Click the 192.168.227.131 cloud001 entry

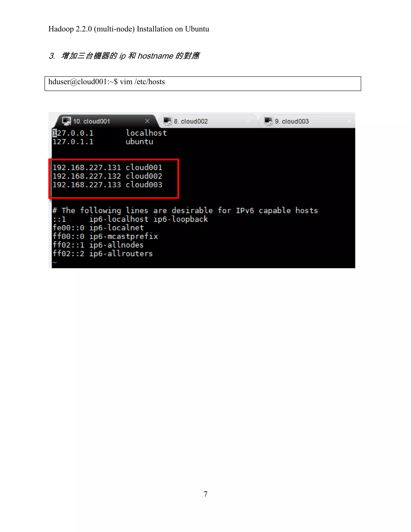coord(107,168)
